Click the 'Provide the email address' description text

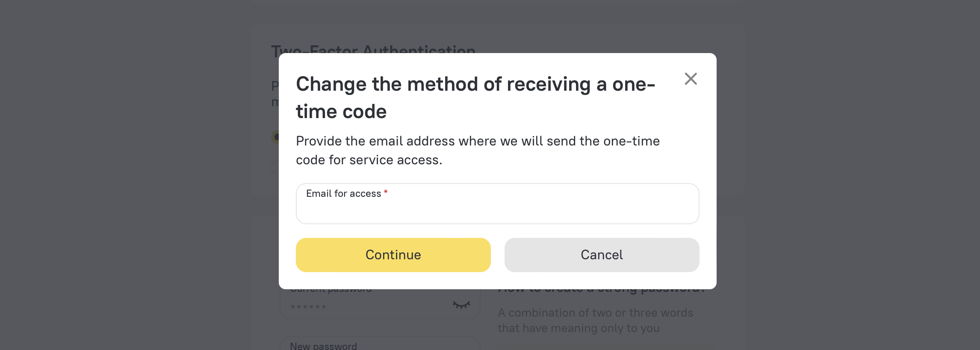[x=477, y=141]
